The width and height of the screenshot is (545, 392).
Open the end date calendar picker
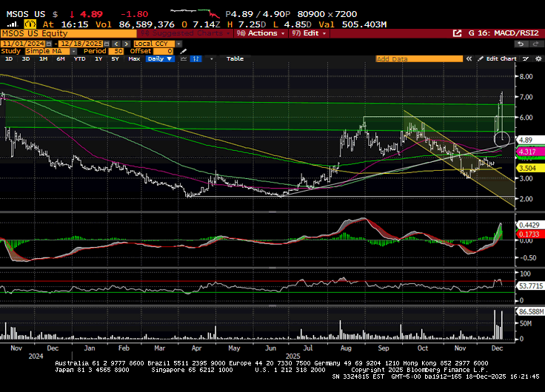(107, 44)
